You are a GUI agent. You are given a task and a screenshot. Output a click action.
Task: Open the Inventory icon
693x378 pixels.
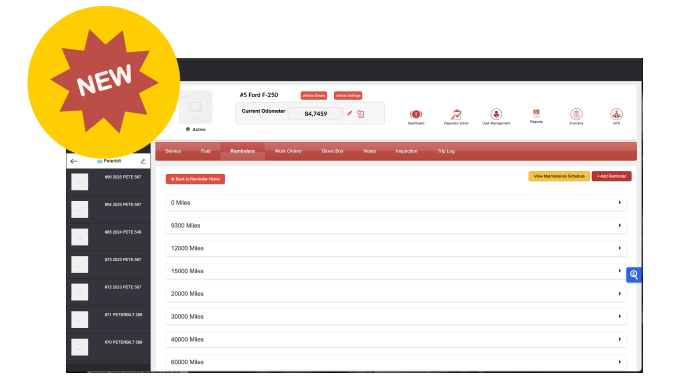576,114
